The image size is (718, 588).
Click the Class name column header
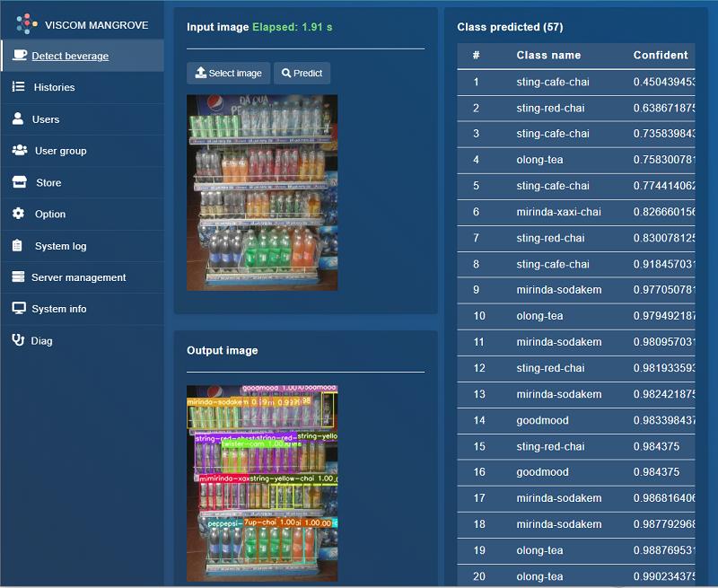pos(548,55)
